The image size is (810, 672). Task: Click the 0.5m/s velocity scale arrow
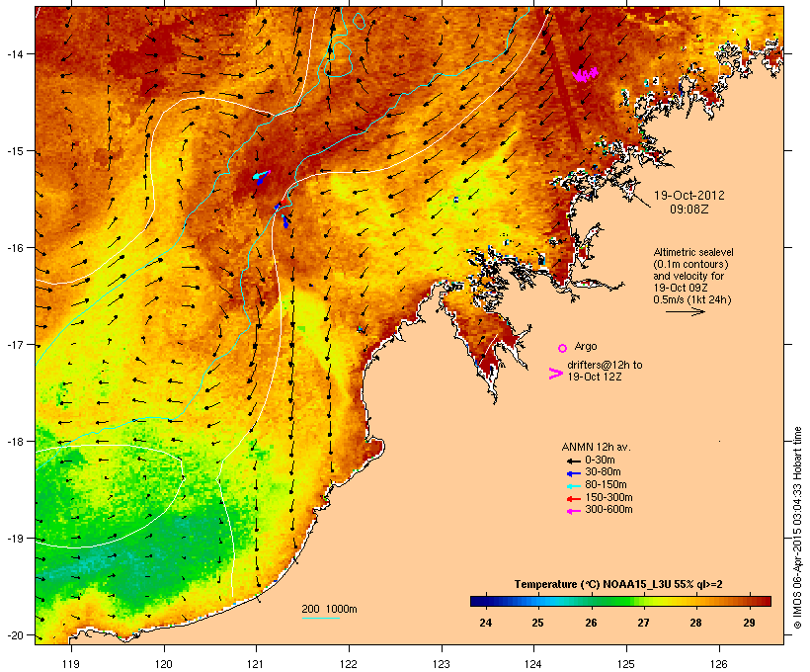tap(686, 311)
